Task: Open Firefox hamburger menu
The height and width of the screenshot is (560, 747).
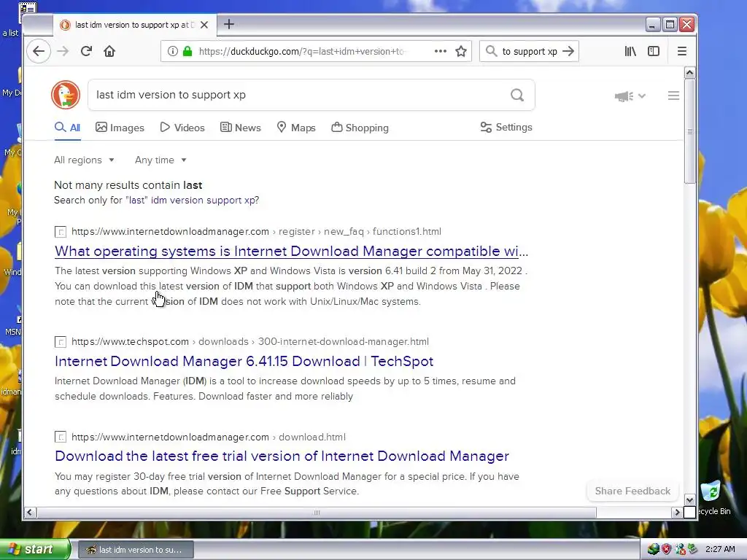Action: [x=682, y=51]
